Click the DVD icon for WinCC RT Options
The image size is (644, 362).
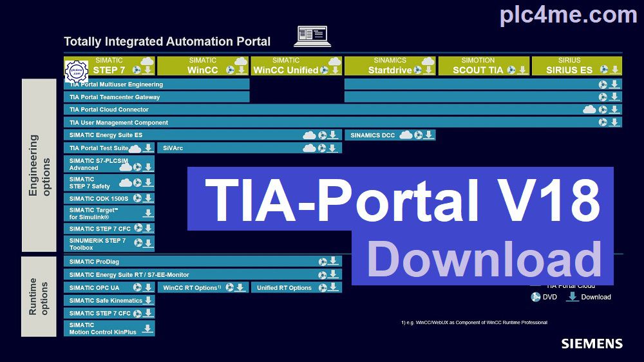[229, 288]
